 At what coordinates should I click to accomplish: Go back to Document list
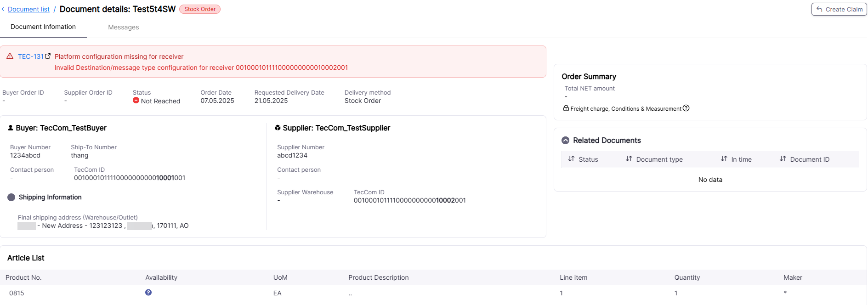pyautogui.click(x=28, y=9)
